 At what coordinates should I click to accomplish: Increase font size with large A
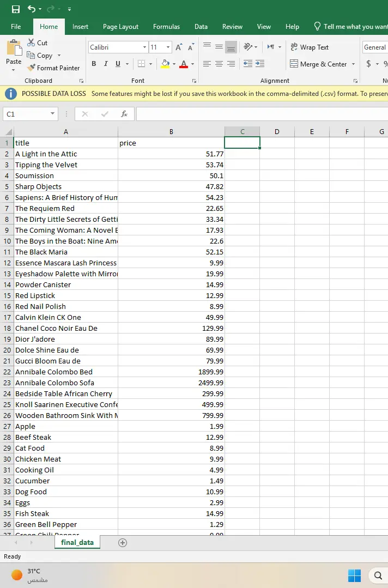click(179, 47)
